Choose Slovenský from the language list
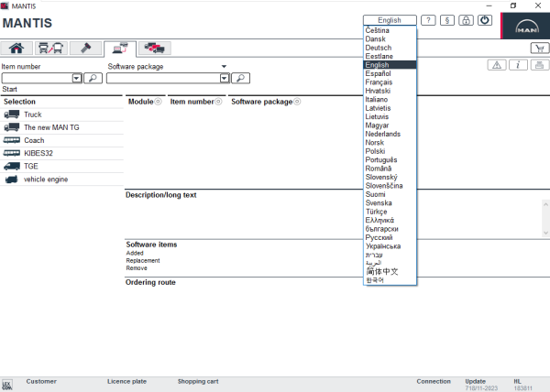This screenshot has height=392, width=550. coord(390,178)
